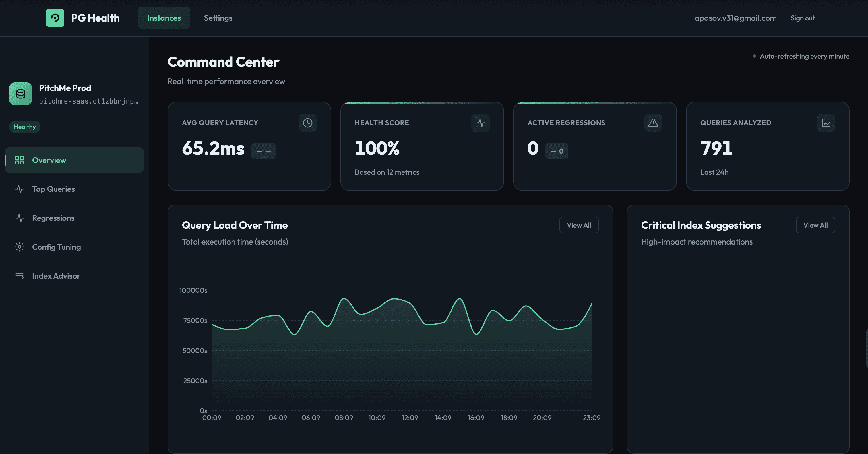Image resolution: width=868 pixels, height=454 pixels.
Task: Click the clock icon on latency card
Action: pyautogui.click(x=307, y=123)
